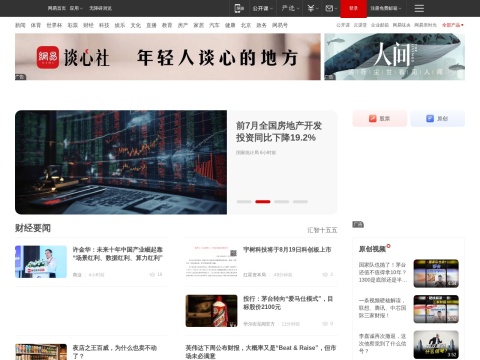This screenshot has width=480, height=360.
Task: Open the mail envelope icon dropdown
Action: coord(331,8)
